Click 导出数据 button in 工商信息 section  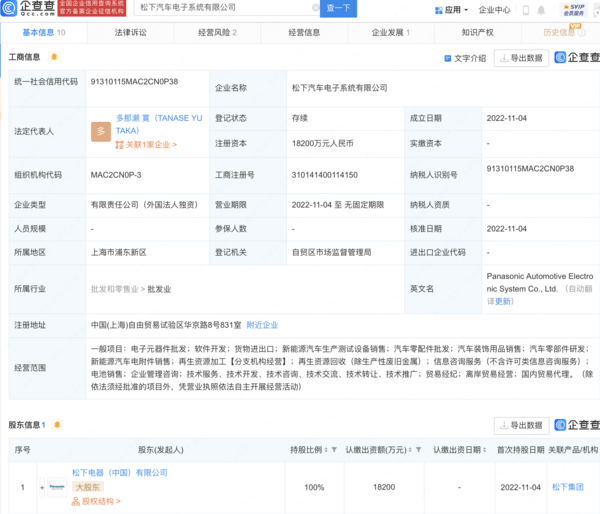pos(522,58)
